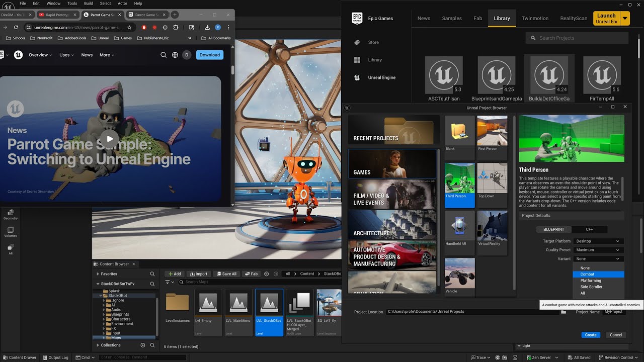The width and height of the screenshot is (644, 362).
Task: Cancel the Unreal Project Browser
Action: tap(616, 335)
